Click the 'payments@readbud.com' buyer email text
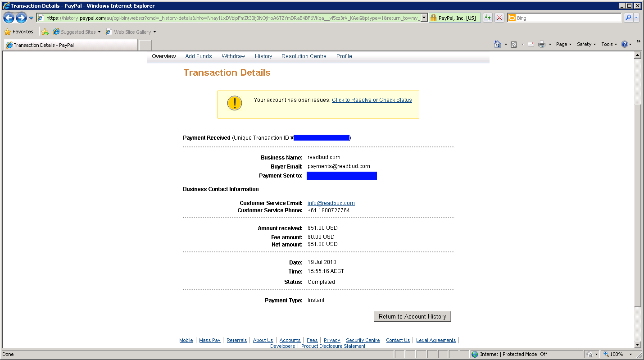 tap(339, 166)
